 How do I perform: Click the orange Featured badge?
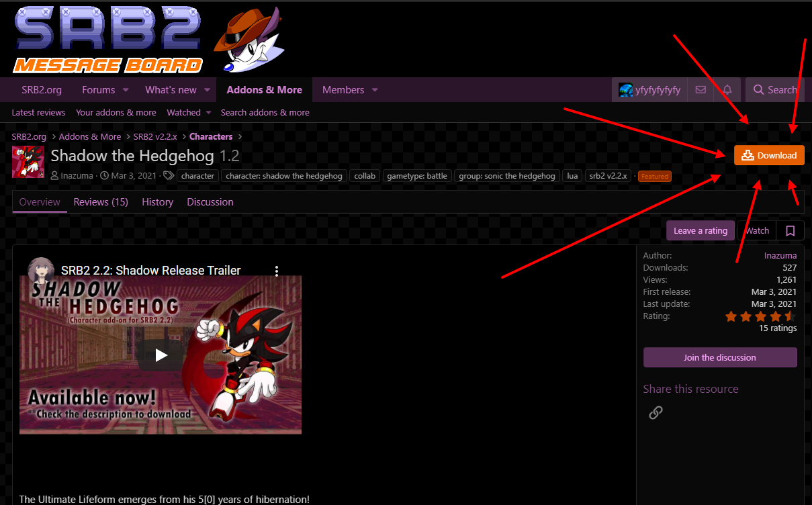pos(654,177)
